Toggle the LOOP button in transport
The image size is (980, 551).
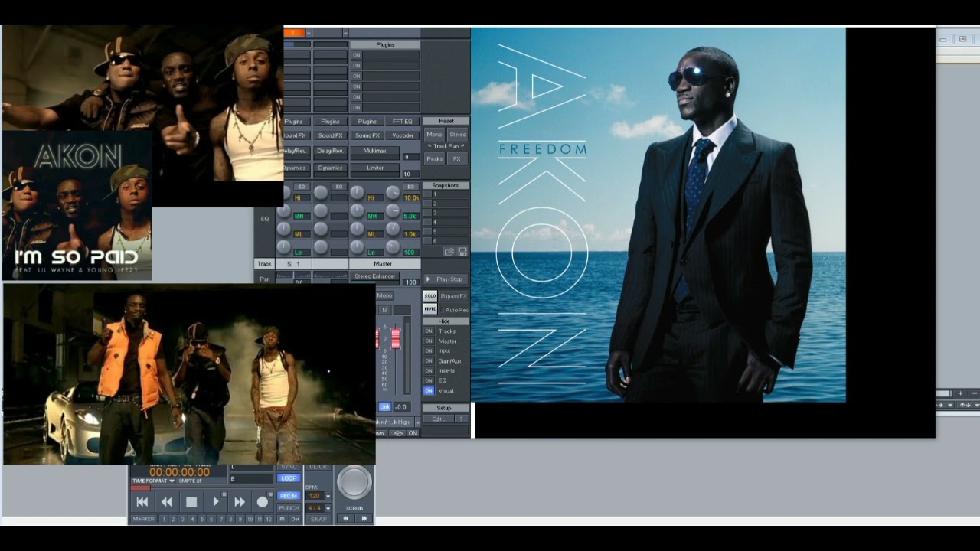click(289, 478)
